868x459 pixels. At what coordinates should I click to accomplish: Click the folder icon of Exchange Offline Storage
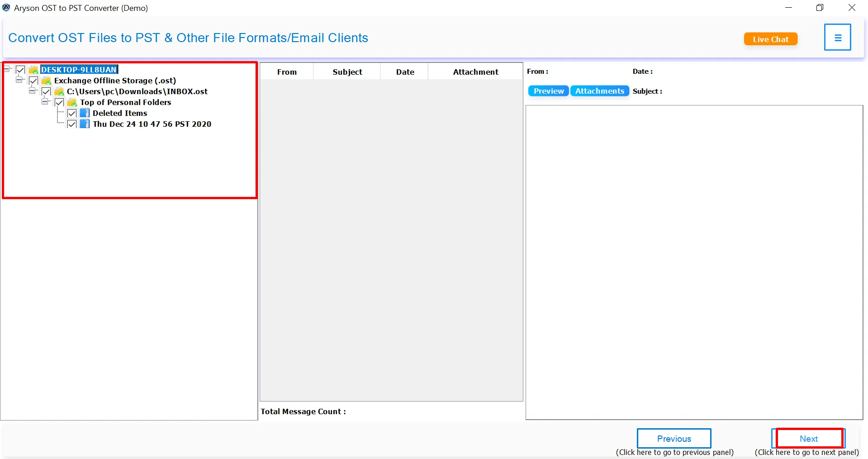[x=46, y=81]
